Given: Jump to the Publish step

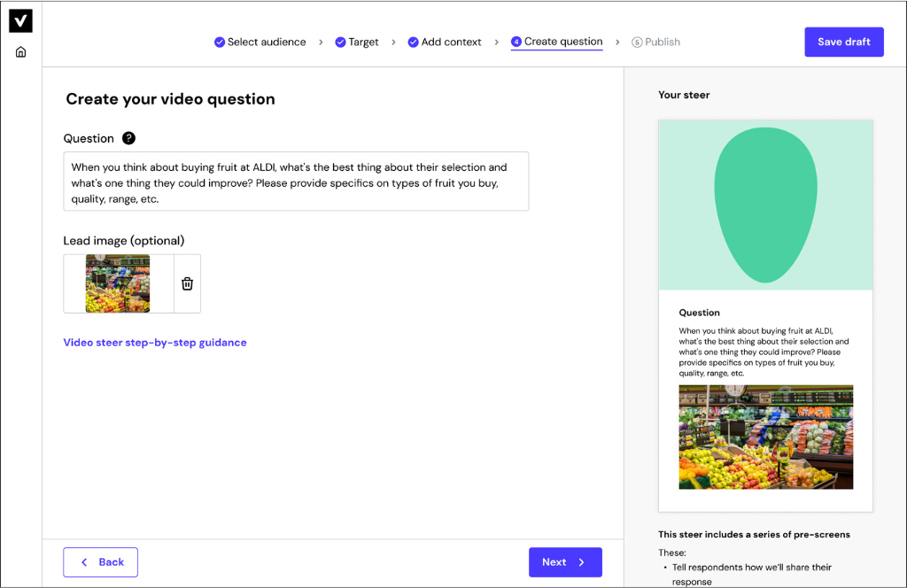Looking at the screenshot, I should pos(662,42).
